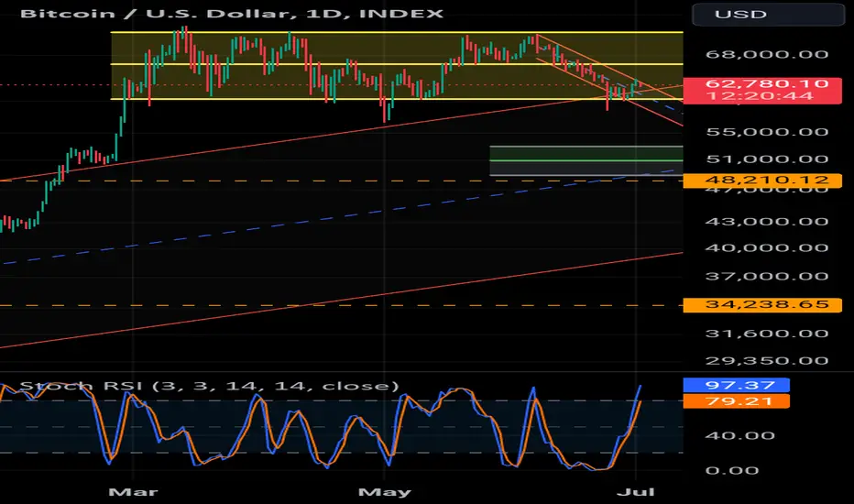Select the 40,000.00 price axis label
The height and width of the screenshot is (504, 854).
(767, 248)
